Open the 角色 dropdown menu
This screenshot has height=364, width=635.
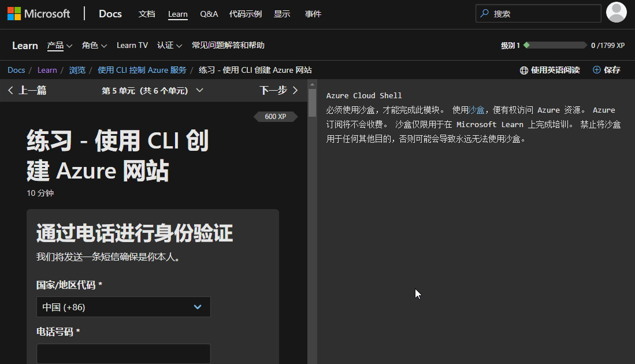tap(94, 45)
